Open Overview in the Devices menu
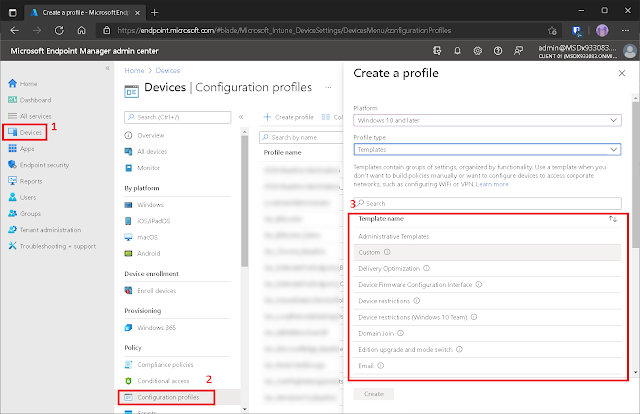This screenshot has width=640, height=414. click(144, 135)
